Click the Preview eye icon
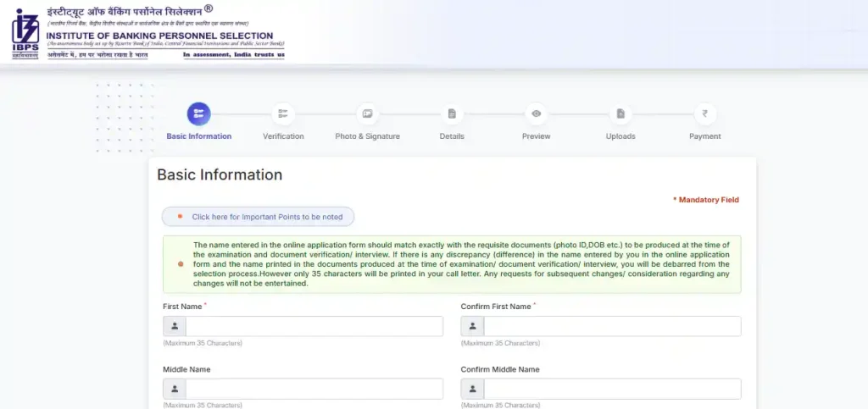The width and height of the screenshot is (868, 409). pyautogui.click(x=536, y=113)
